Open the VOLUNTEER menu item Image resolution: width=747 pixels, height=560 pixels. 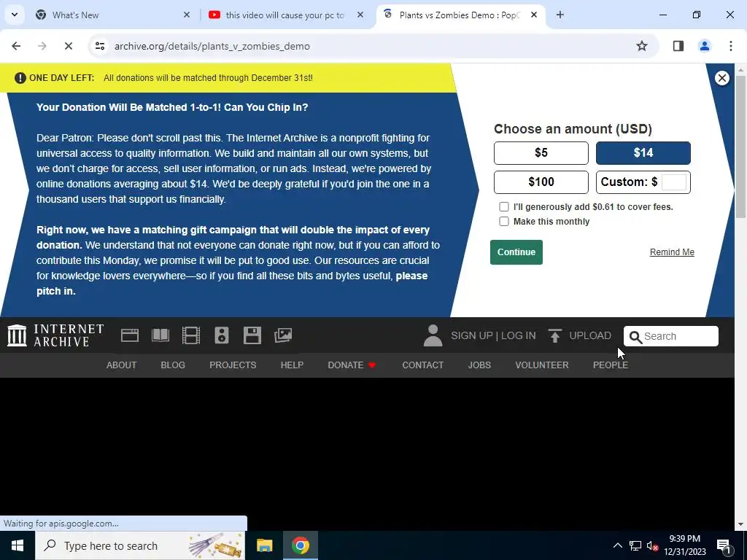(x=542, y=365)
